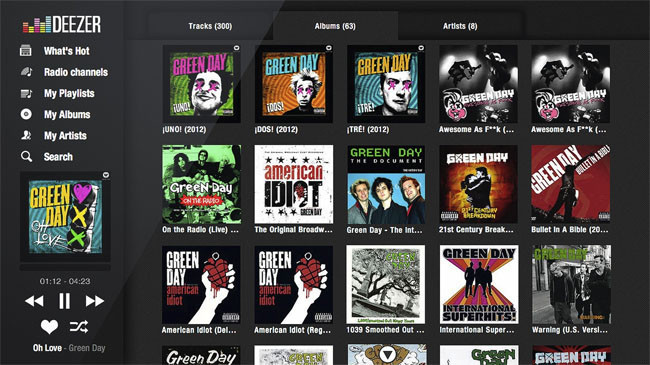
Task: Switch to the Artists (8) tab
Action: [460, 26]
